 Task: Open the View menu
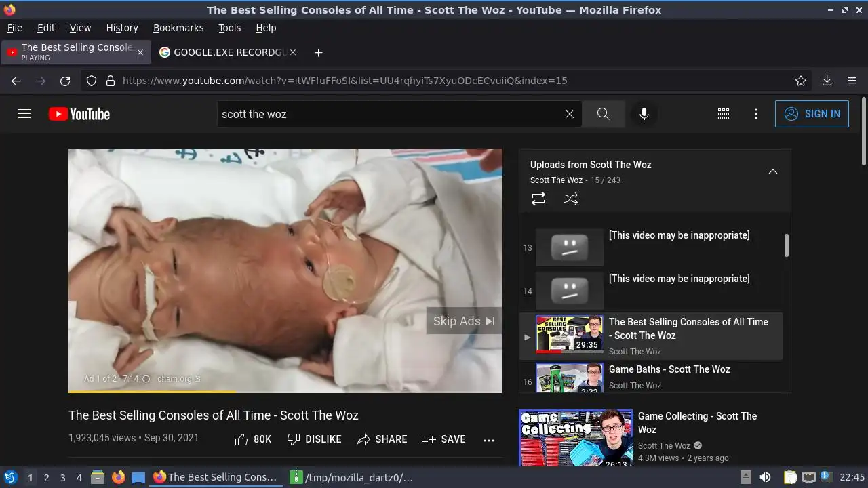pyautogui.click(x=80, y=28)
